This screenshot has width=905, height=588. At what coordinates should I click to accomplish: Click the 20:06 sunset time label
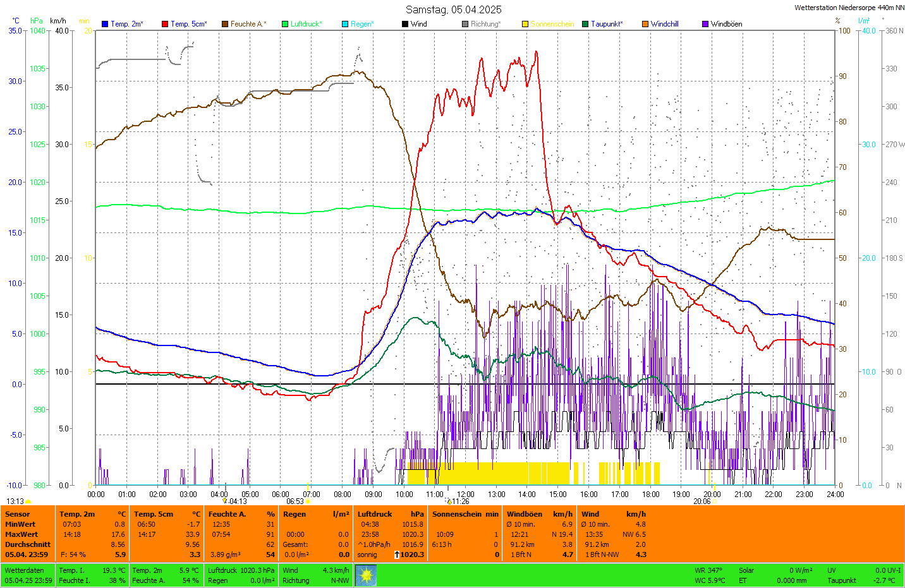pyautogui.click(x=702, y=501)
